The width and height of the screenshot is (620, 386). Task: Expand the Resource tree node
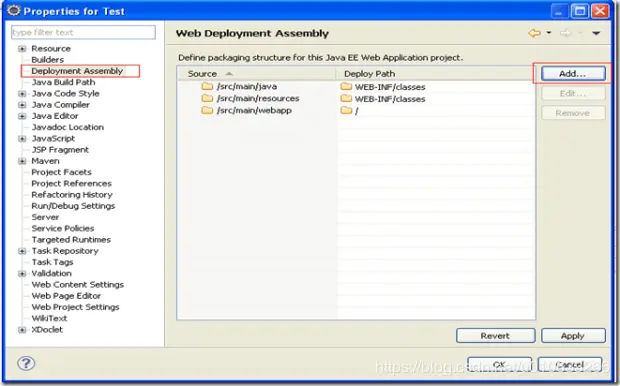(22, 49)
